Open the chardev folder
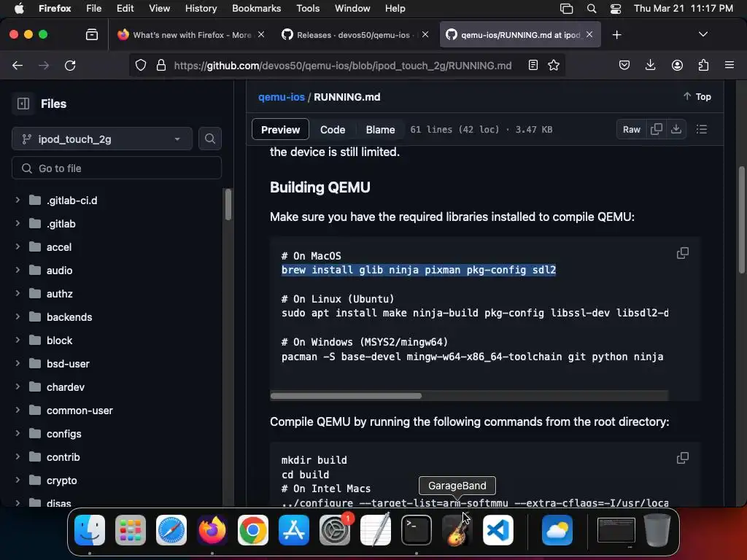 [x=65, y=387]
